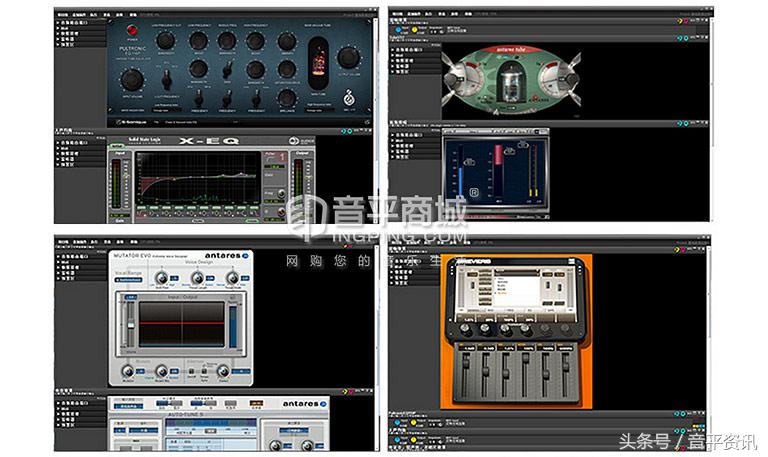Click the Shift Pitch knob in Mutator Evo
Screen dimensions: 768x457
(x=161, y=278)
